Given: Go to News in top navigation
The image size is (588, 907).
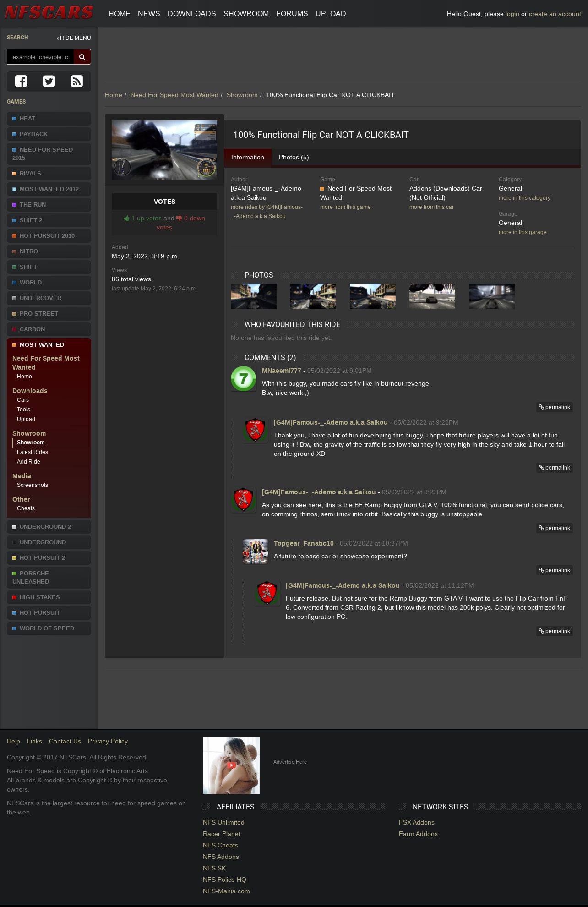Looking at the screenshot, I should coord(149,14).
